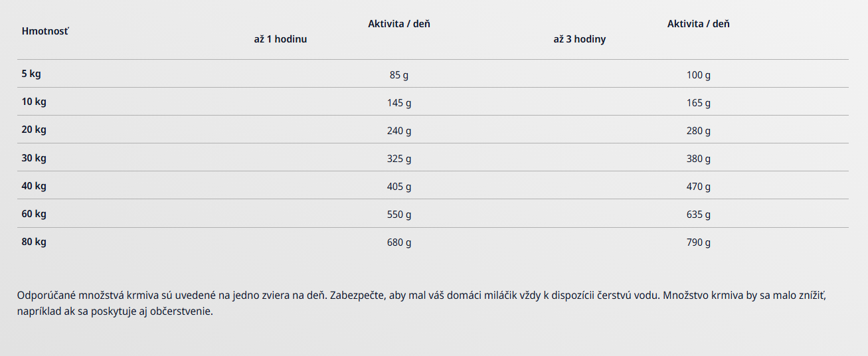Click the 790 g value cell
The width and height of the screenshot is (868, 356).
pyautogui.click(x=699, y=242)
